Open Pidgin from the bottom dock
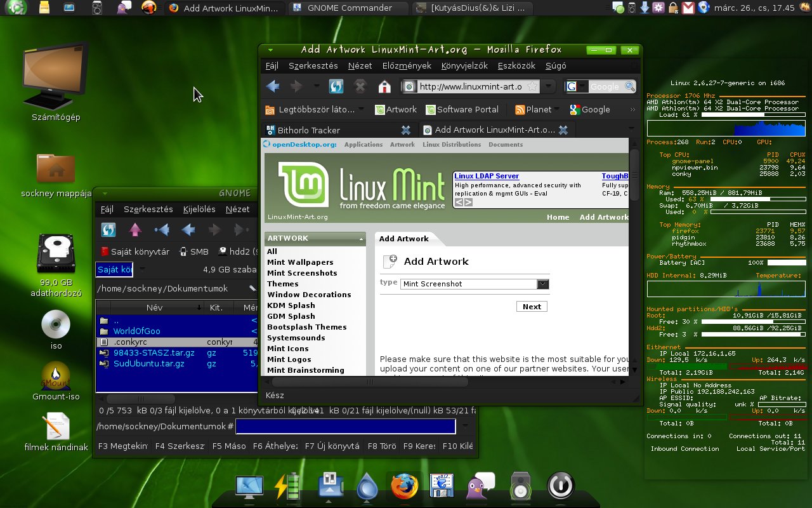Image resolution: width=812 pixels, height=508 pixels. pos(481,486)
